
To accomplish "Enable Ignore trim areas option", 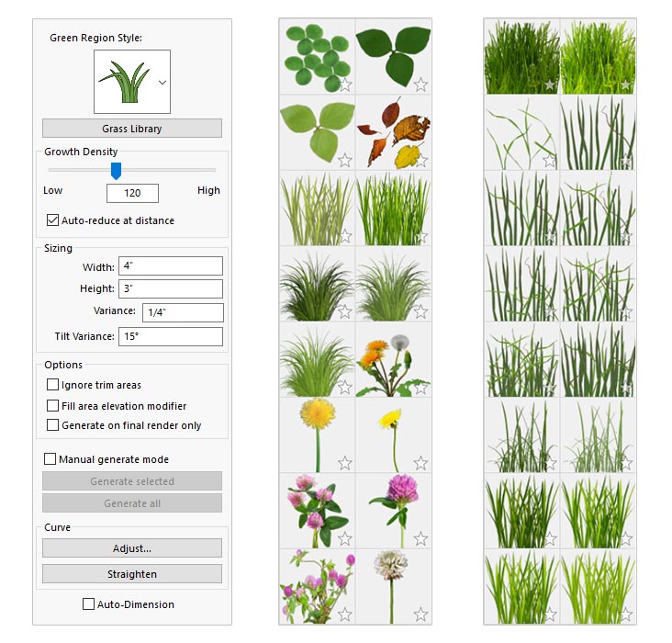I will pyautogui.click(x=53, y=385).
